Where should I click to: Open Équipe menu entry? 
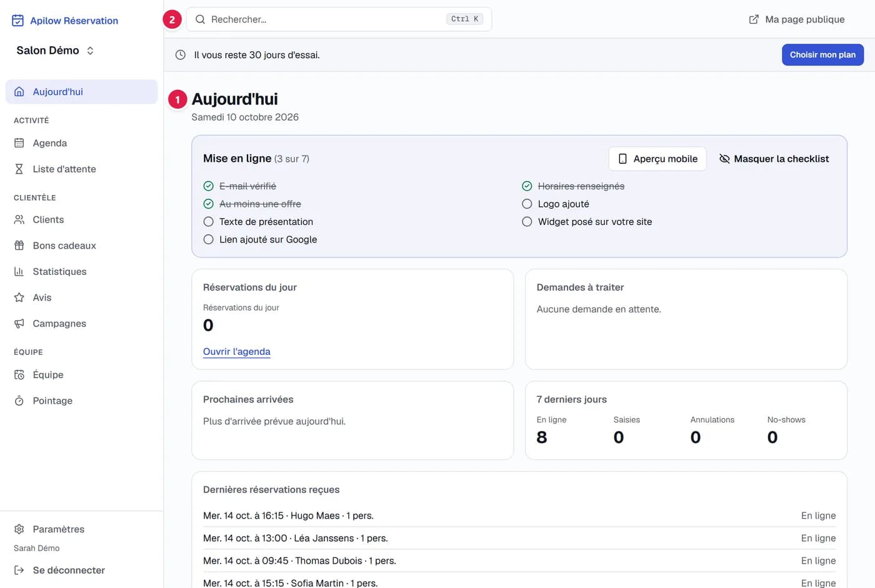tap(81, 375)
